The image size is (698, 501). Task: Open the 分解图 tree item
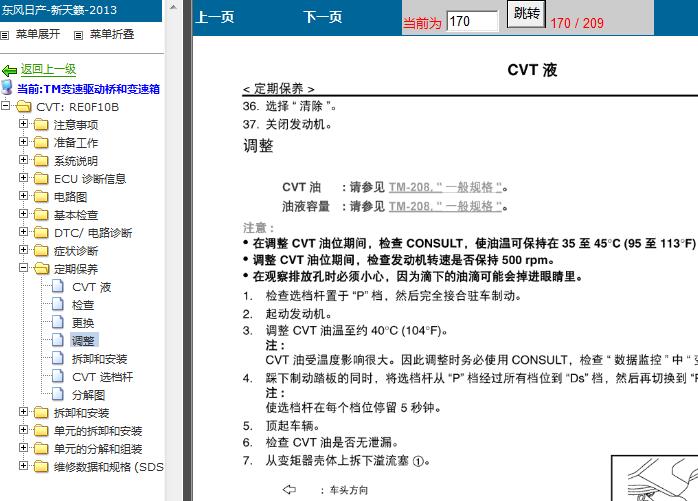click(x=88, y=395)
